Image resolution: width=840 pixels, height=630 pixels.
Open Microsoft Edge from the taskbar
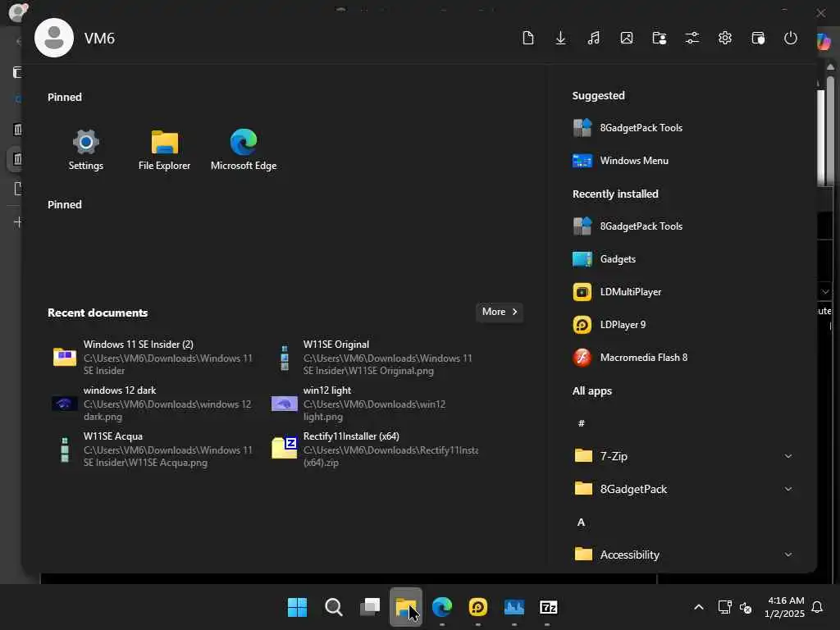(442, 607)
